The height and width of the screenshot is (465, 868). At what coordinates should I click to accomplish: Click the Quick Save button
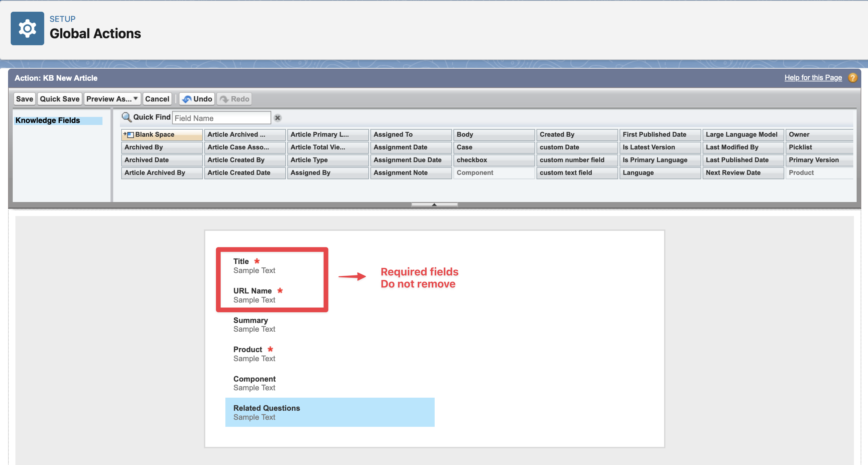(x=59, y=99)
